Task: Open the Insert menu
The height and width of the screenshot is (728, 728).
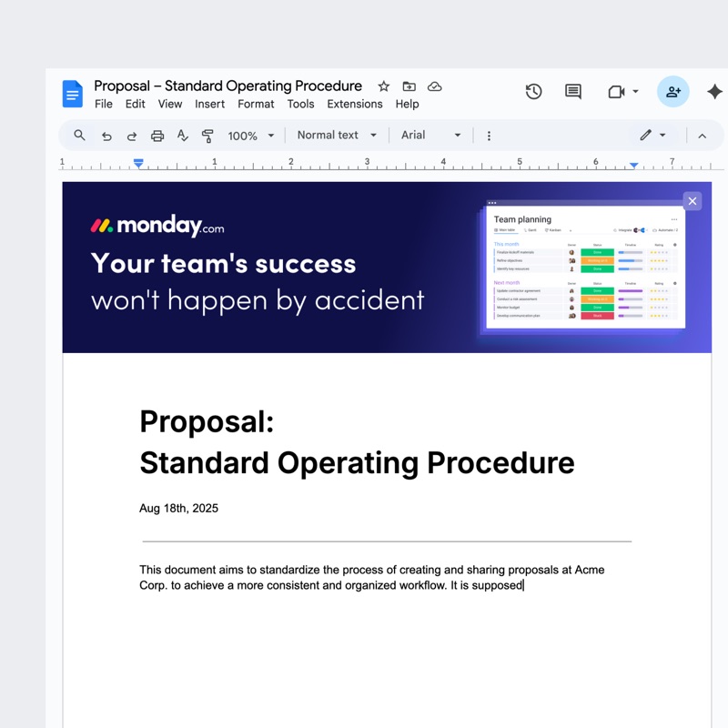Action: tap(209, 104)
